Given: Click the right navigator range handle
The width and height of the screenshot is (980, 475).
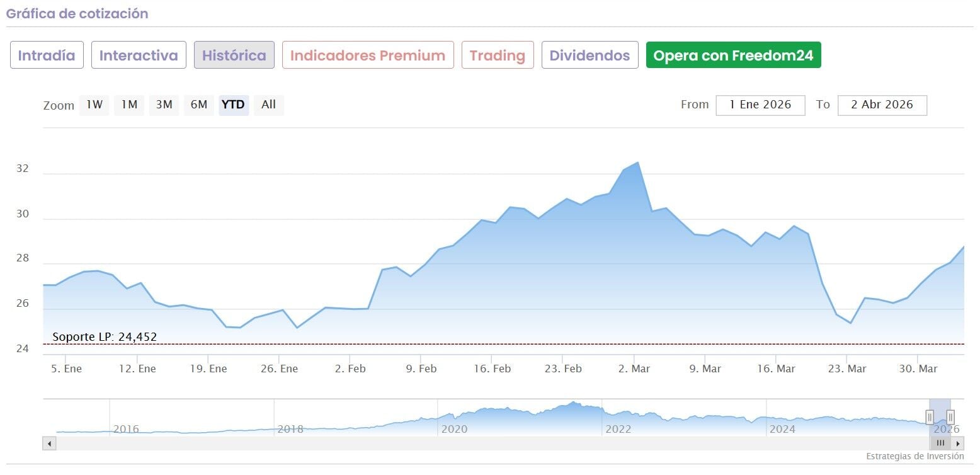Looking at the screenshot, I should (x=950, y=416).
